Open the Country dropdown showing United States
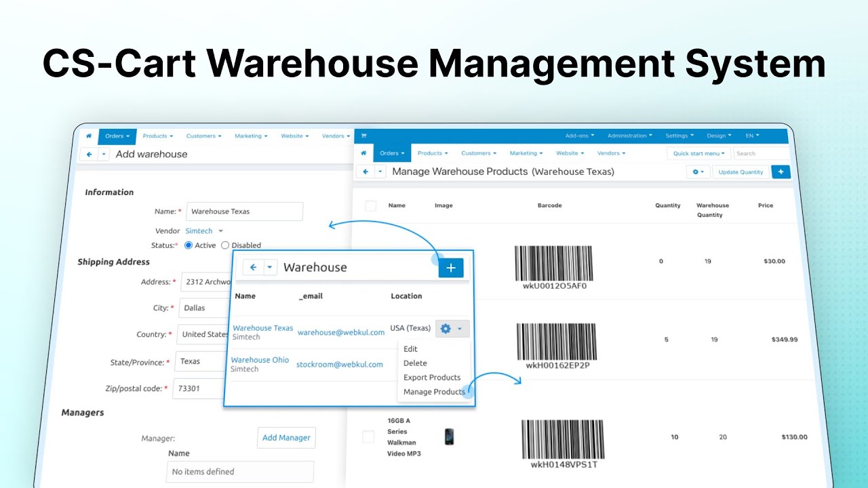868x488 pixels. click(203, 334)
